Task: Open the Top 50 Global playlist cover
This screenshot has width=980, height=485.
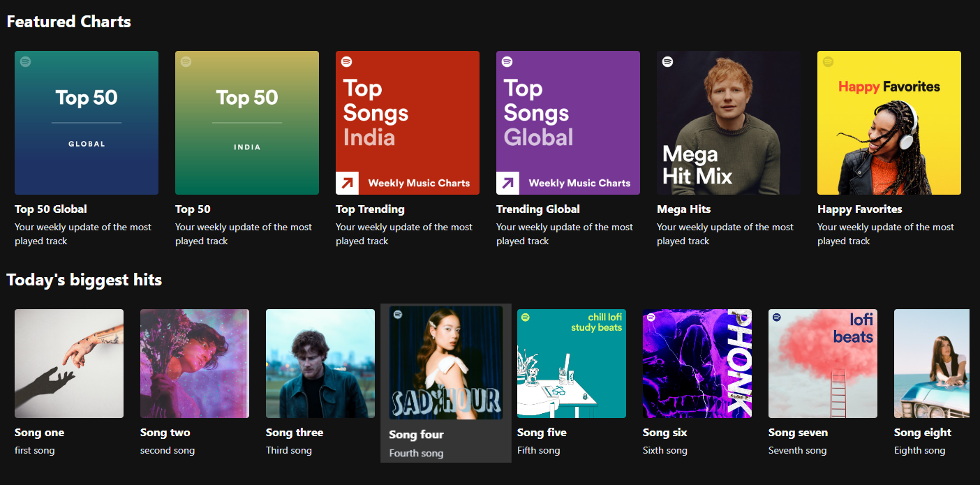Action: coord(87,123)
